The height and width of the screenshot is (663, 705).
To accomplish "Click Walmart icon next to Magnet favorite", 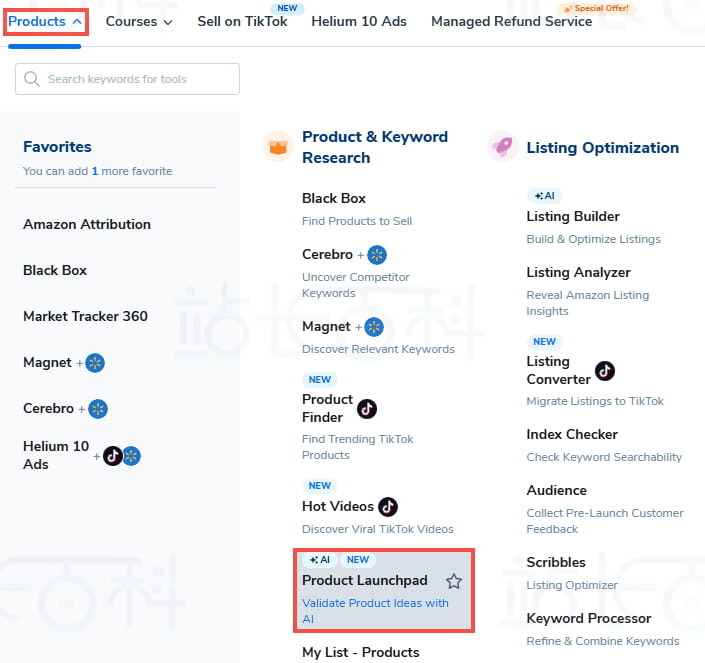I will tap(95, 363).
